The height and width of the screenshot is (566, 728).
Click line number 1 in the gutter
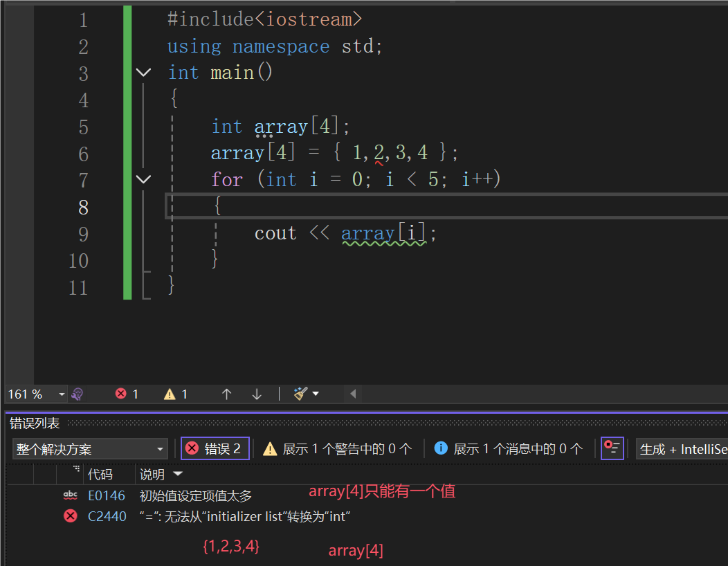84,20
